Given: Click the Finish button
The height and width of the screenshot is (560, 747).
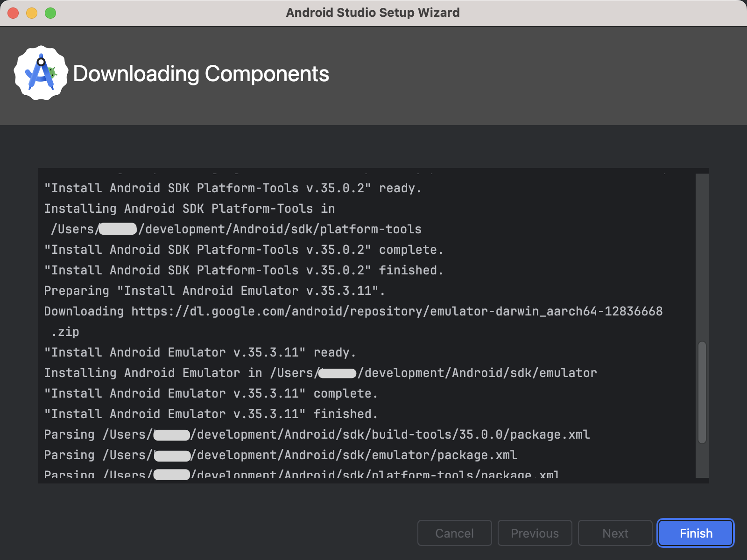Looking at the screenshot, I should tap(695, 533).
